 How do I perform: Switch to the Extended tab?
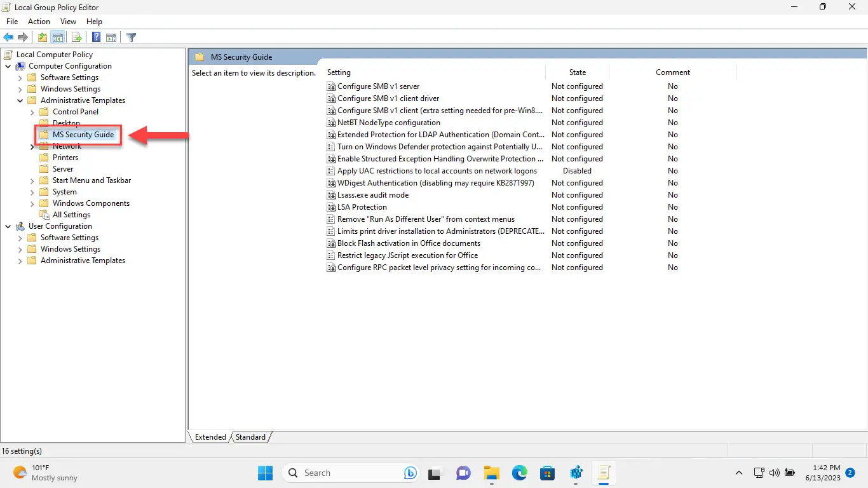(210, 437)
